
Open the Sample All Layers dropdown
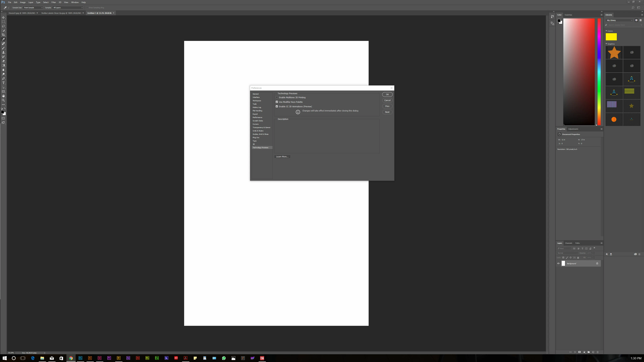(67, 8)
